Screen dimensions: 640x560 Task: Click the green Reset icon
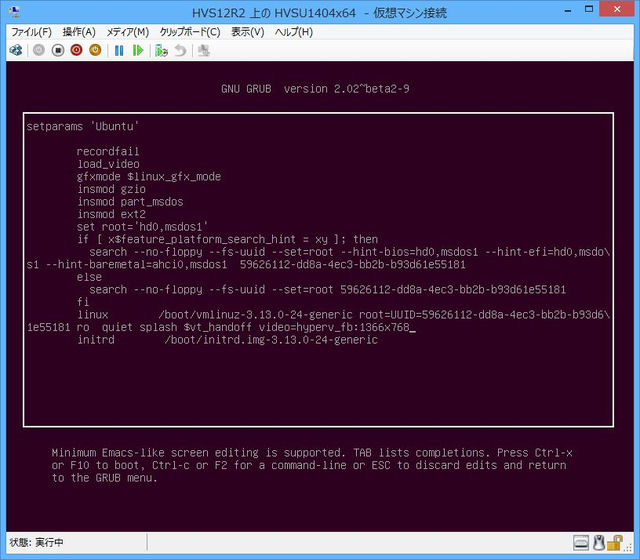(138, 51)
